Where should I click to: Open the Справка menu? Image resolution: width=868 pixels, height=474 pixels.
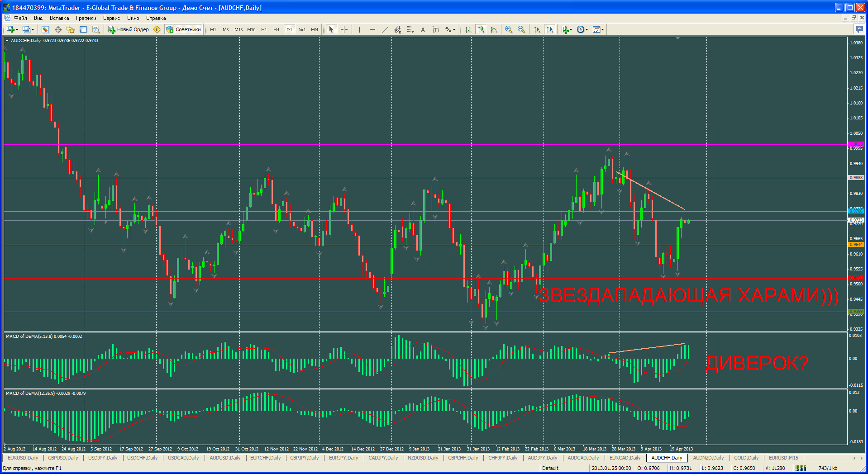point(156,18)
